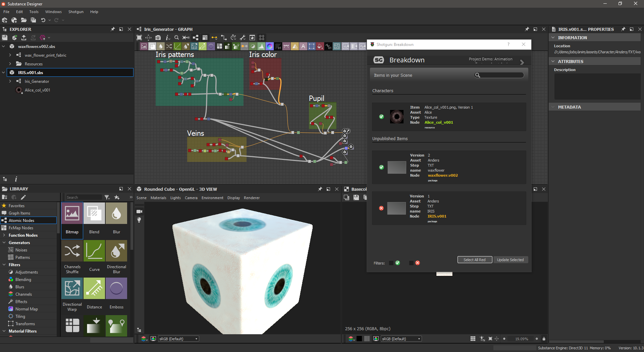The height and width of the screenshot is (352, 644).
Task: Select the Bitmap atomic node in Library
Action: [72, 220]
